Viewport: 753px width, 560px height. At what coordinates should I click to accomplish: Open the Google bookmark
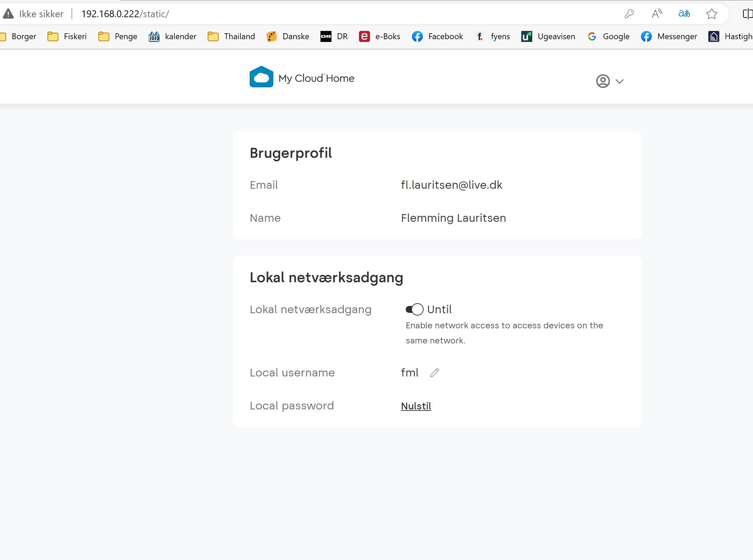pos(608,36)
